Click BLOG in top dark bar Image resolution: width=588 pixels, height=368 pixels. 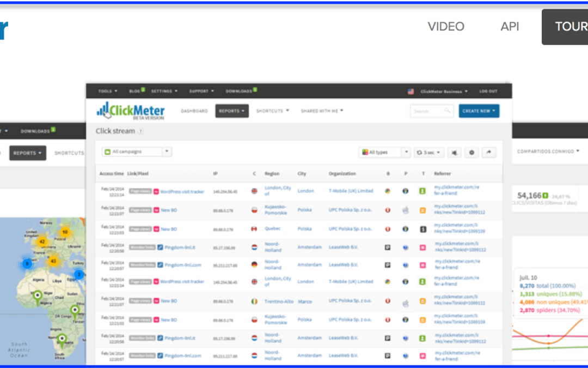point(134,91)
